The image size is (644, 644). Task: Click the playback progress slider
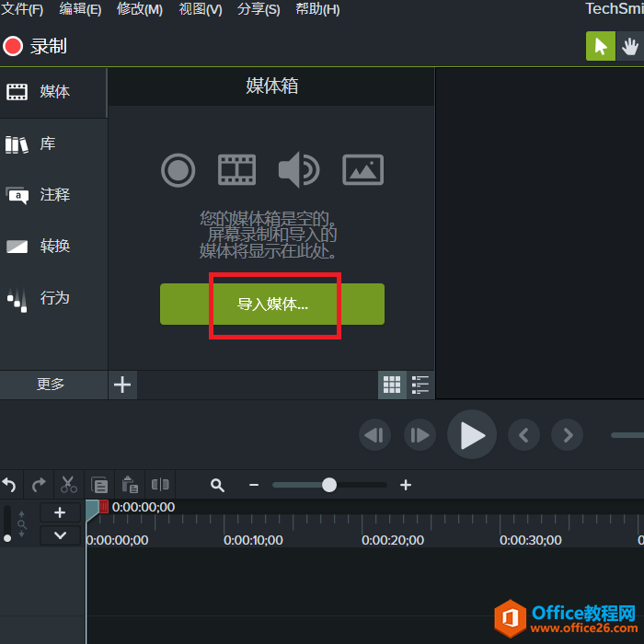(627, 435)
